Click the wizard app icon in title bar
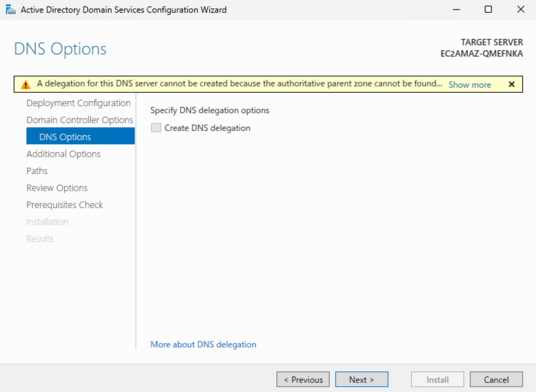This screenshot has height=392, width=536. coord(10,9)
